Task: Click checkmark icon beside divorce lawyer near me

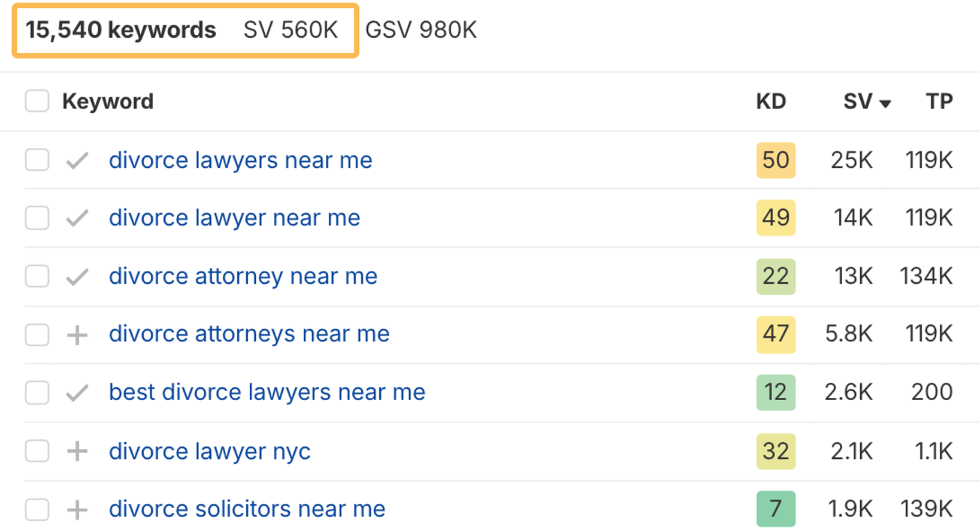Action: (x=77, y=218)
